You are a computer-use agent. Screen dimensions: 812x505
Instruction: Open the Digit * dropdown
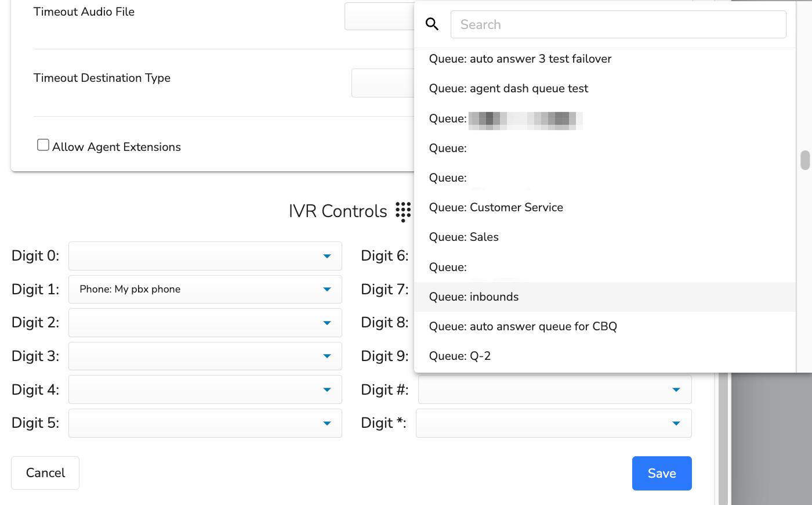tap(554, 423)
